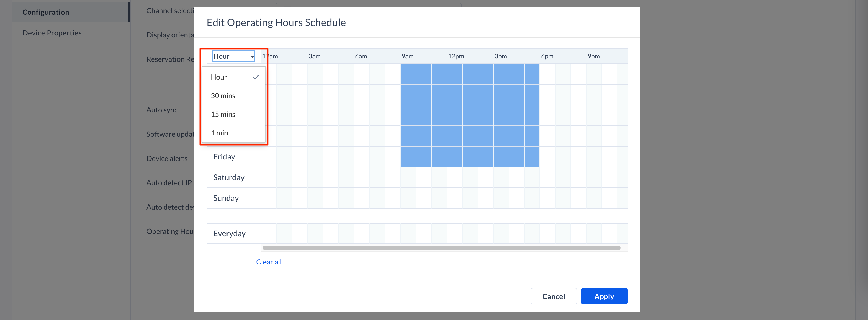The width and height of the screenshot is (868, 320).
Task: Select the checked Hour option
Action: (233, 77)
